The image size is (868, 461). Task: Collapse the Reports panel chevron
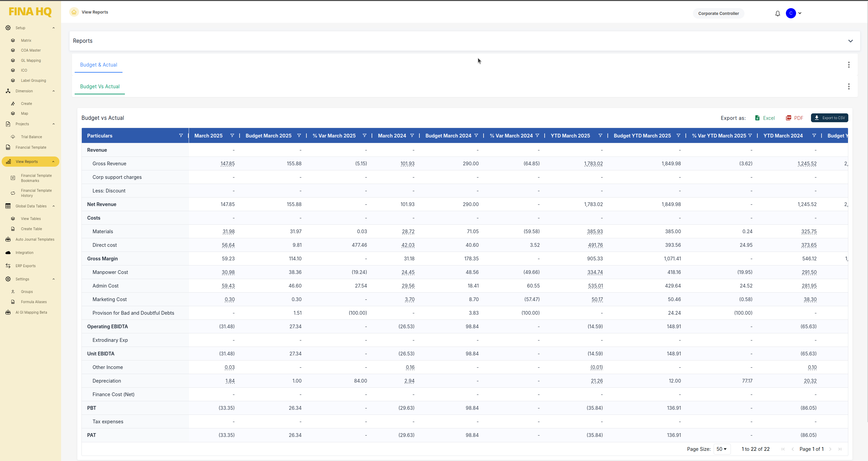(850, 41)
